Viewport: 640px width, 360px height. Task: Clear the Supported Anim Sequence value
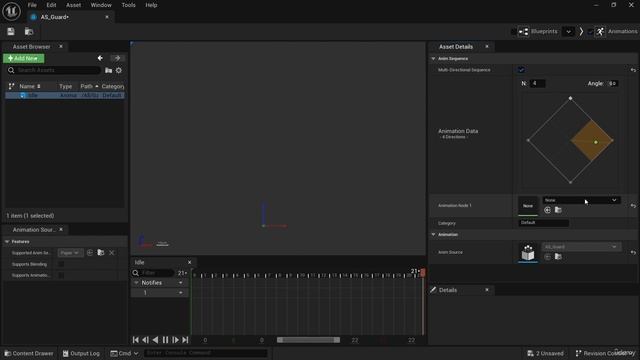[112, 253]
